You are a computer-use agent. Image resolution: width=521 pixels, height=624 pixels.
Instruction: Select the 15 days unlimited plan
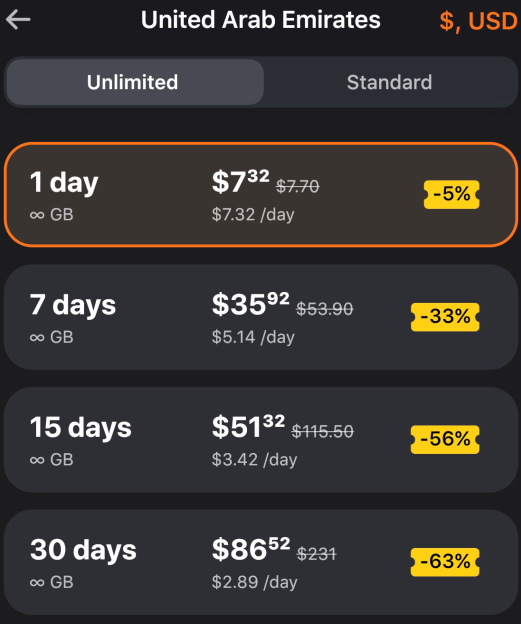click(x=261, y=440)
